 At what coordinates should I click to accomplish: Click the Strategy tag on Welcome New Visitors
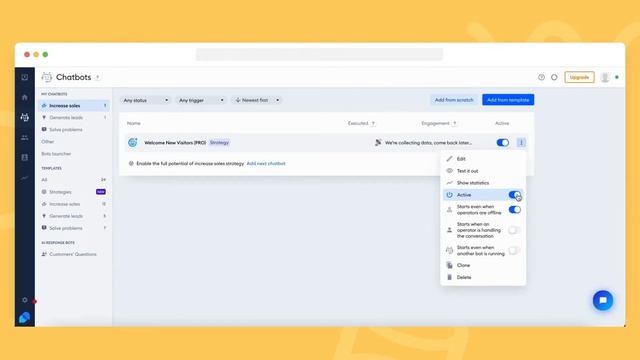[219, 142]
